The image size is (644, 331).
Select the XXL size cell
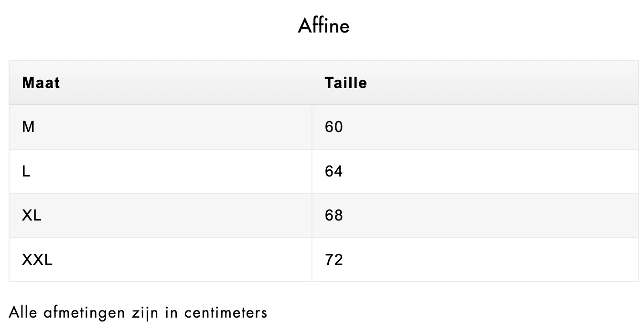click(x=37, y=260)
